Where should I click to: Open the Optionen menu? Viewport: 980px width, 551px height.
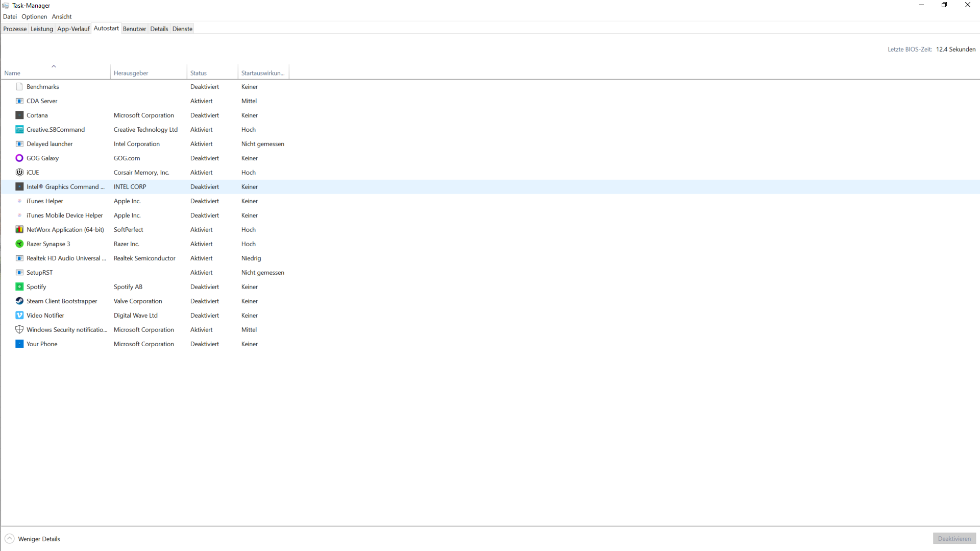(x=34, y=17)
